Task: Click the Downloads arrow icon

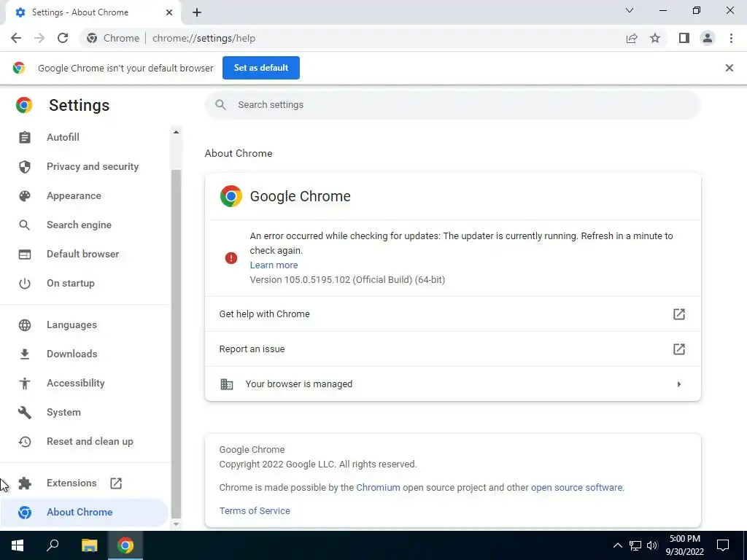Action: (x=25, y=354)
